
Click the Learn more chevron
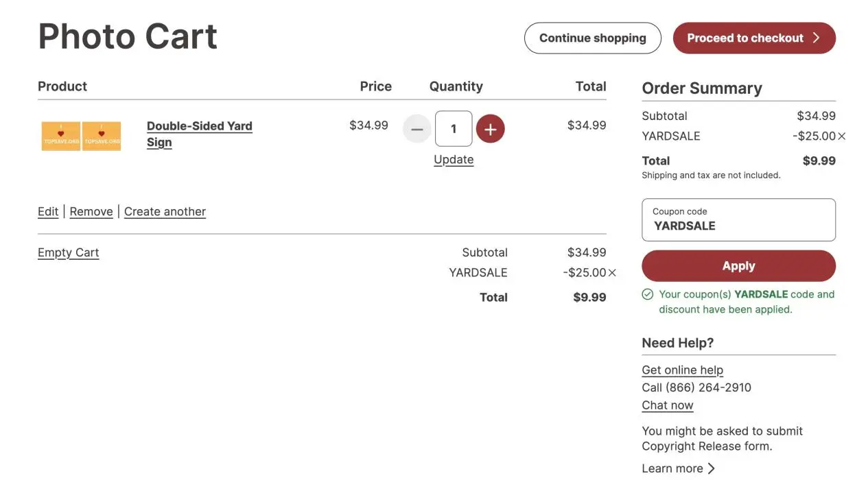[x=712, y=468]
